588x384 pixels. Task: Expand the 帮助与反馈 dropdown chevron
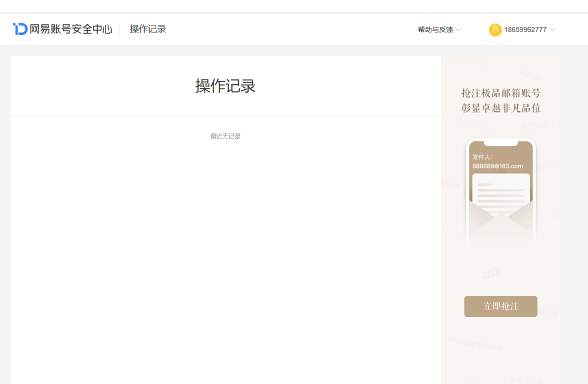(458, 29)
